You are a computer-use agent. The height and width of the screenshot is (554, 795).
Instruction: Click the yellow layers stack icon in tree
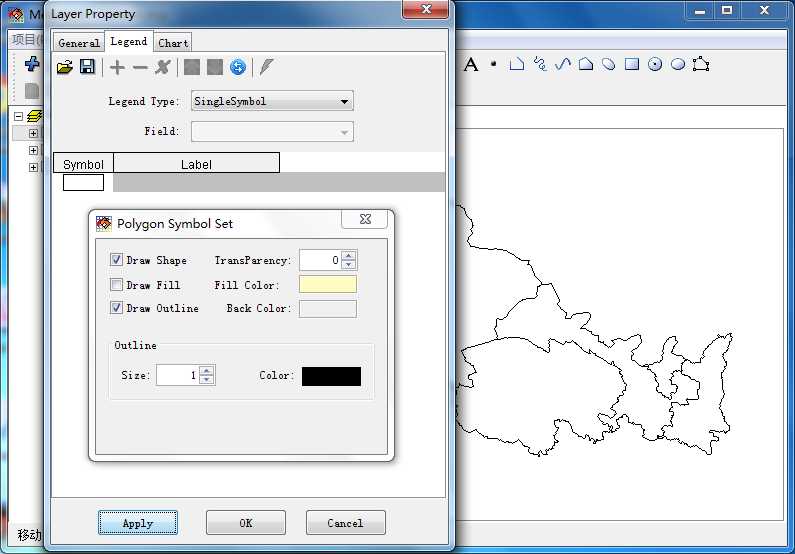(34, 116)
